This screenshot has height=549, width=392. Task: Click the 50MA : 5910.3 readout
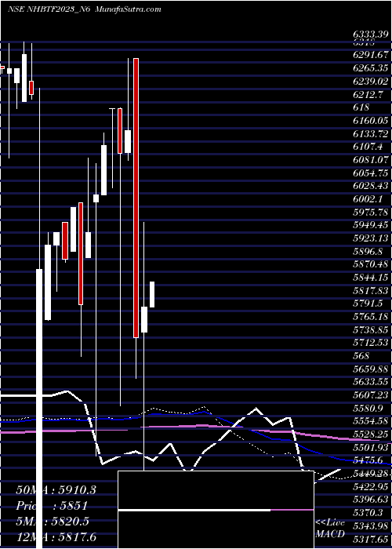(56, 490)
